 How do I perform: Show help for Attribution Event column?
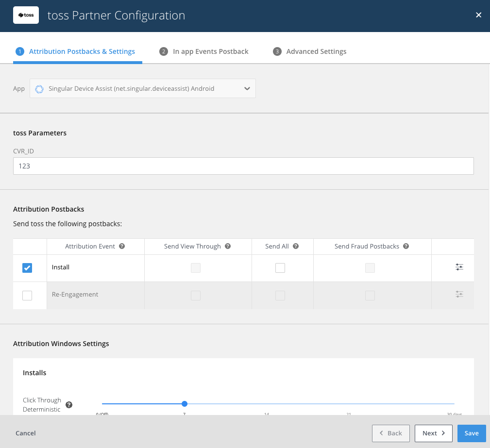coord(122,246)
